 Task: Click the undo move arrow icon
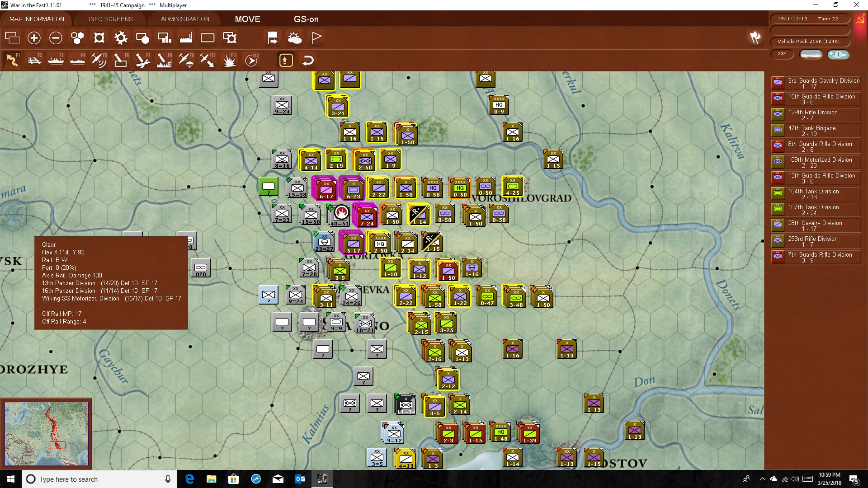coord(308,60)
